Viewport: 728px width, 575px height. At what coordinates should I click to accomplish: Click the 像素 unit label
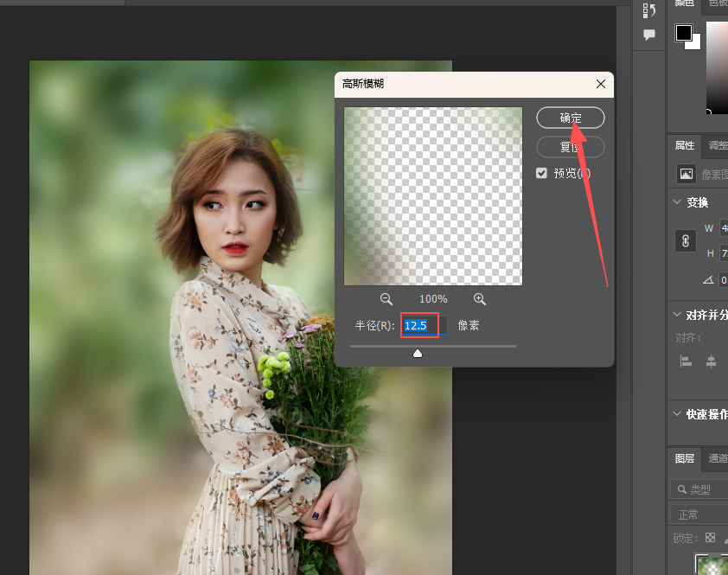click(469, 325)
